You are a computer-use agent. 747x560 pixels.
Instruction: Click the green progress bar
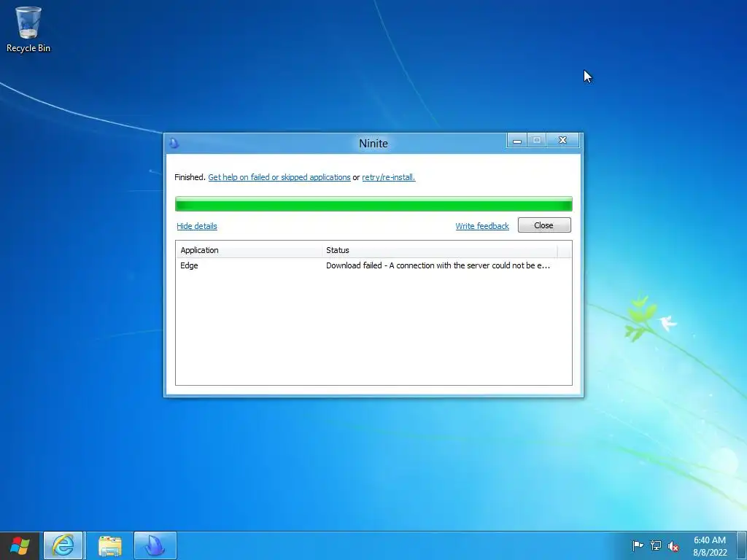pos(373,204)
